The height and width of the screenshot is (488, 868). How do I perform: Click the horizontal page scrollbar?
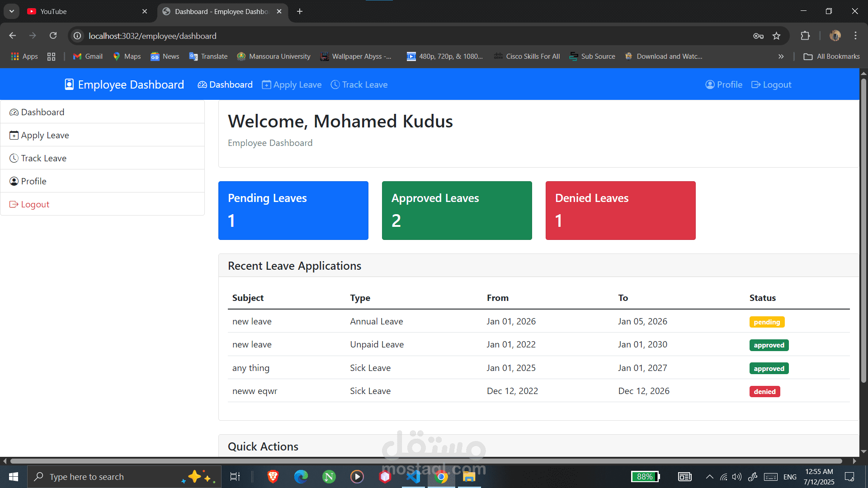tap(426, 461)
